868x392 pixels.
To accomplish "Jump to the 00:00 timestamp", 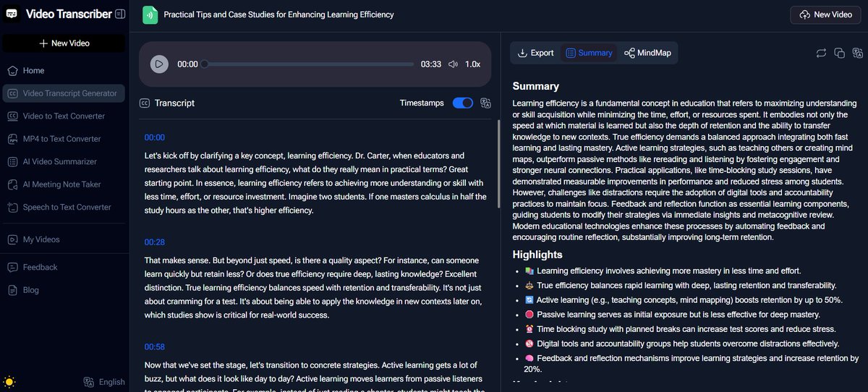I will pos(155,137).
